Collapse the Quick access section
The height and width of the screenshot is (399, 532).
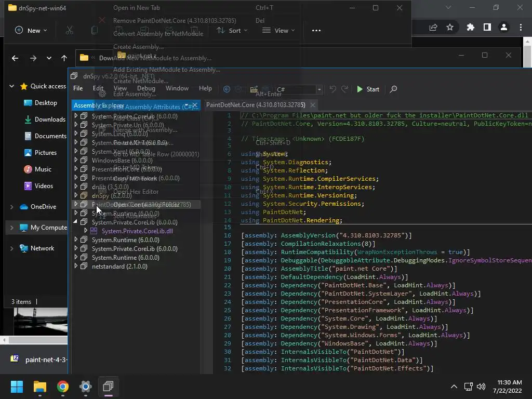(11, 86)
